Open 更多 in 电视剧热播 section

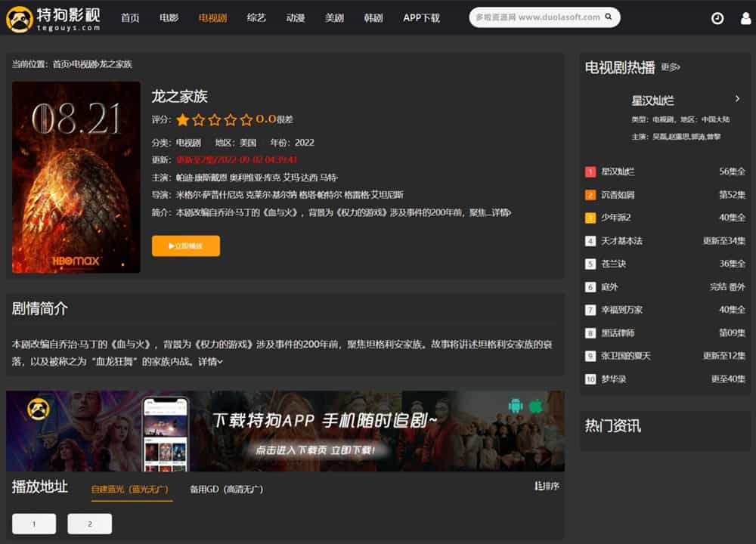point(670,67)
